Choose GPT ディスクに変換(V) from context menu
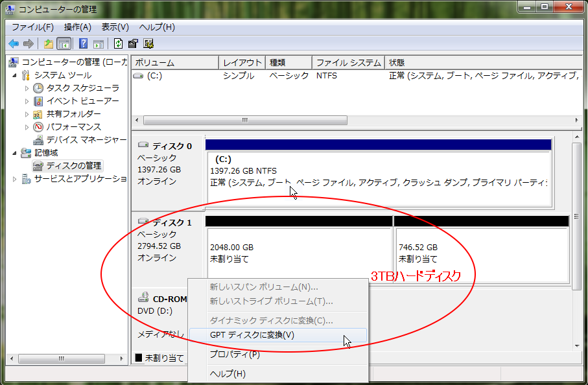The height and width of the screenshot is (385, 588). pyautogui.click(x=252, y=335)
